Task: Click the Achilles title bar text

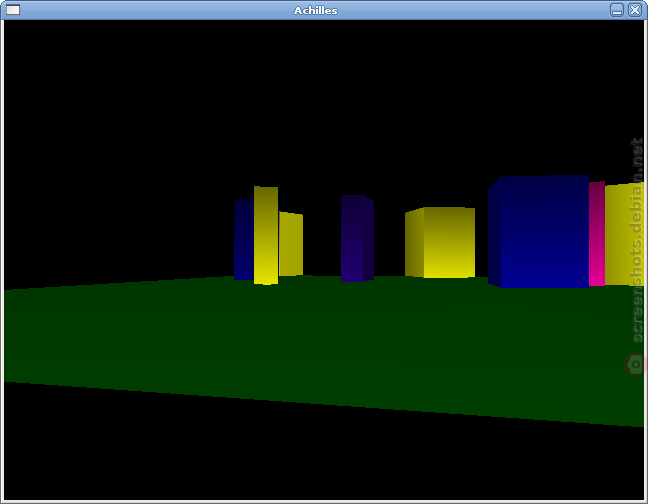Action: pyautogui.click(x=316, y=10)
